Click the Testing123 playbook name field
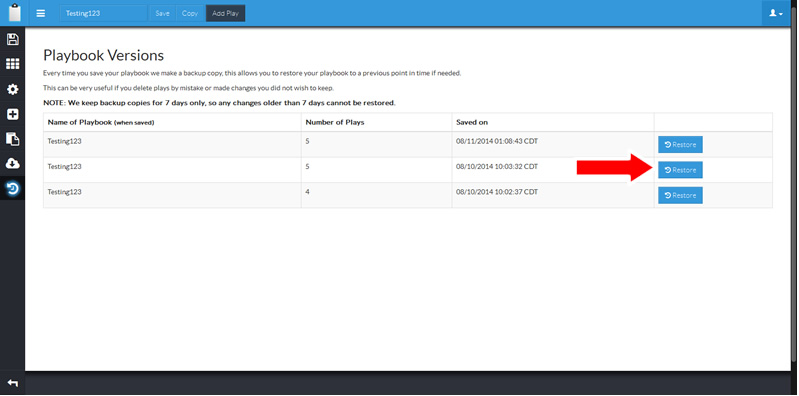The height and width of the screenshot is (396, 799). 103,13
